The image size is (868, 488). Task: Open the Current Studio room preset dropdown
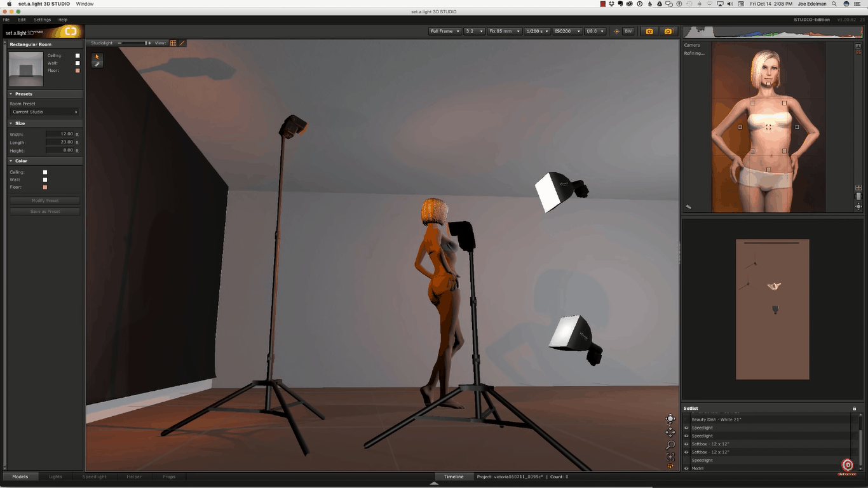[x=44, y=112]
